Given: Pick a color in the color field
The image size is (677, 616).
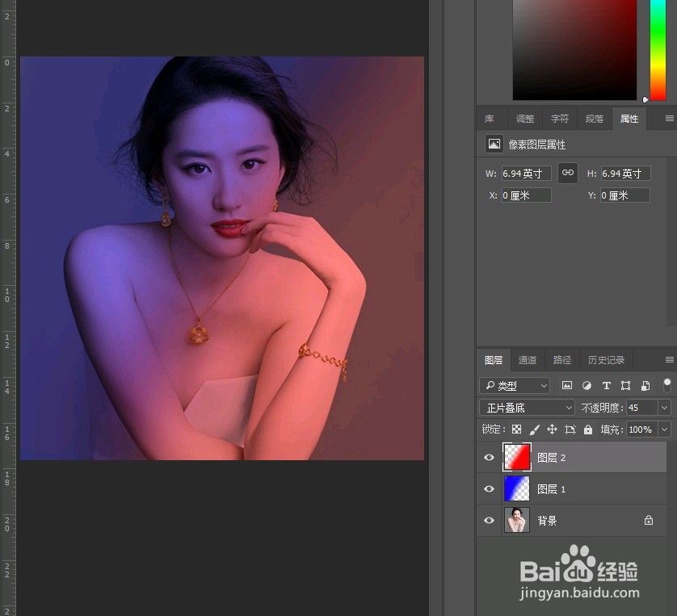Looking at the screenshot, I should click(574, 50).
